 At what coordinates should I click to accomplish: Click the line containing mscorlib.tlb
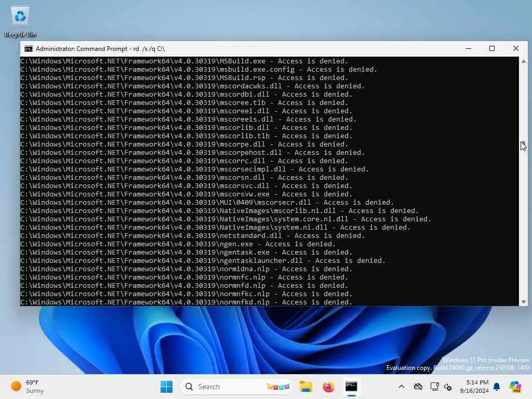point(187,136)
